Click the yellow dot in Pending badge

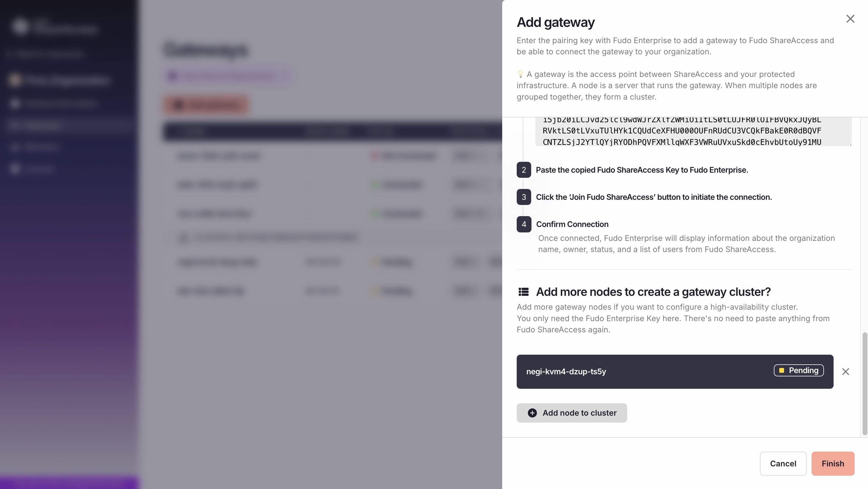pos(782,370)
